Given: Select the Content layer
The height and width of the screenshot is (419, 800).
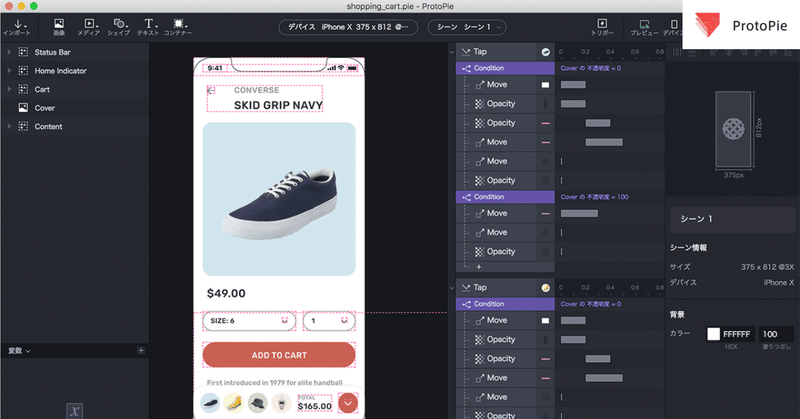Looking at the screenshot, I should 75,127.
